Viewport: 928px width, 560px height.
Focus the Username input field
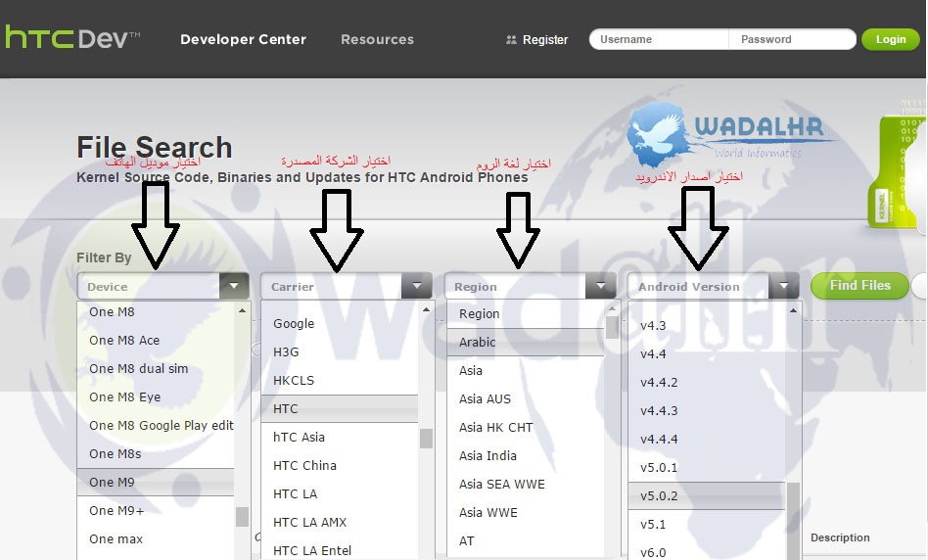pos(659,40)
